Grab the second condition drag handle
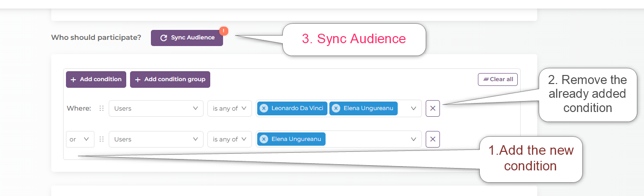This screenshot has width=644, height=196. coord(101,139)
